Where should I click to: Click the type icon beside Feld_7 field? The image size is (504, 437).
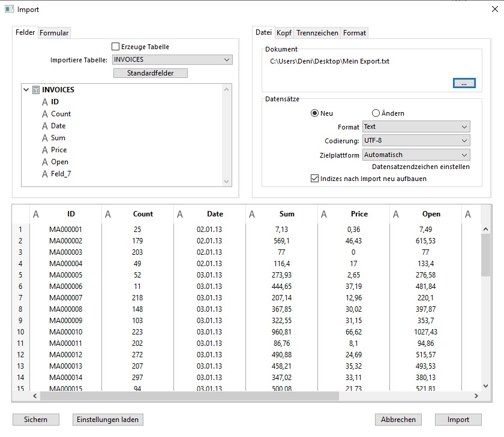(x=44, y=174)
